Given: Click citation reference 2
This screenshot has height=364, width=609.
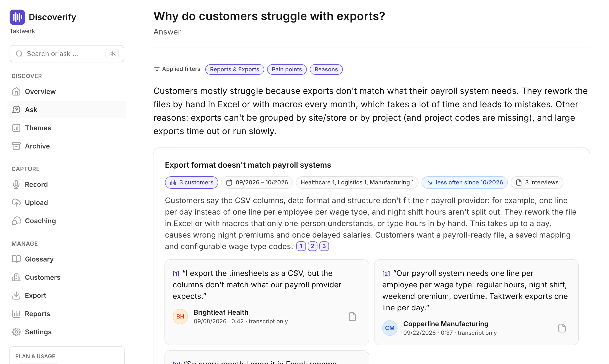Looking at the screenshot, I should click(312, 246).
